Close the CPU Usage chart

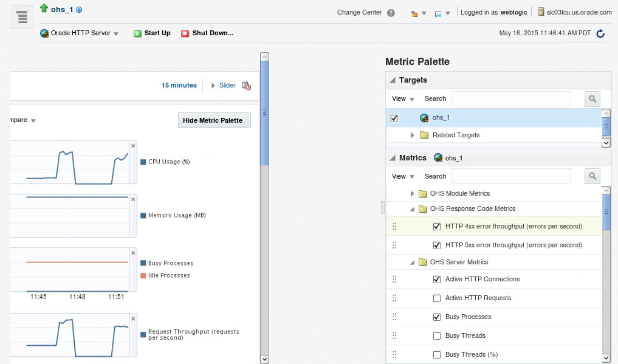click(x=133, y=146)
